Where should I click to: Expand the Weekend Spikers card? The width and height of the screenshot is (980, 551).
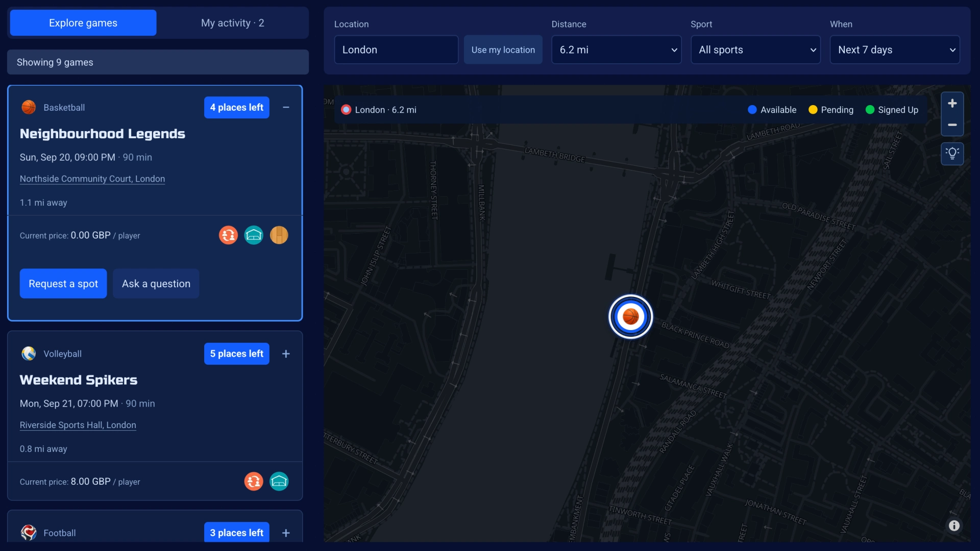pos(286,354)
